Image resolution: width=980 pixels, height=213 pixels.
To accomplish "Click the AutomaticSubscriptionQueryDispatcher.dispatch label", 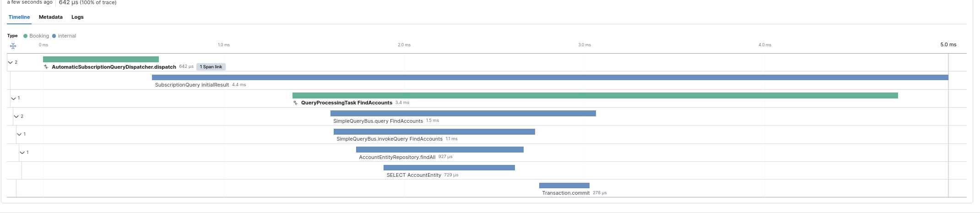I will pyautogui.click(x=114, y=67).
